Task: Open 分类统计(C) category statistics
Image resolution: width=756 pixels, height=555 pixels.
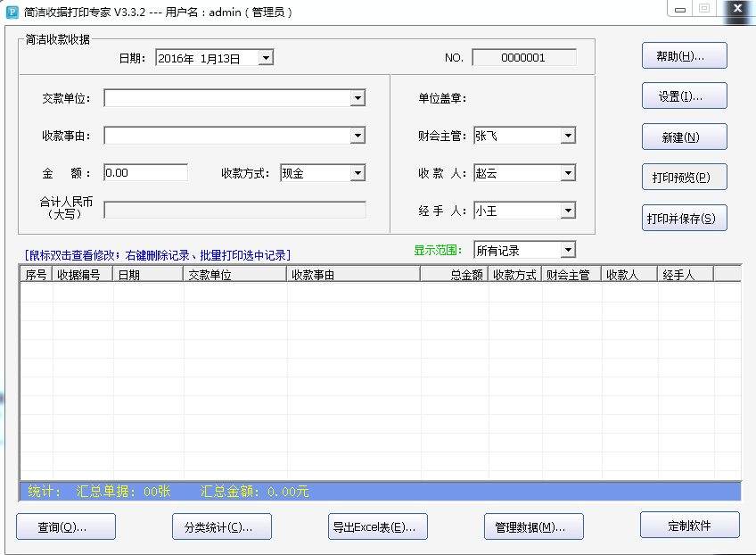Action: (x=221, y=526)
